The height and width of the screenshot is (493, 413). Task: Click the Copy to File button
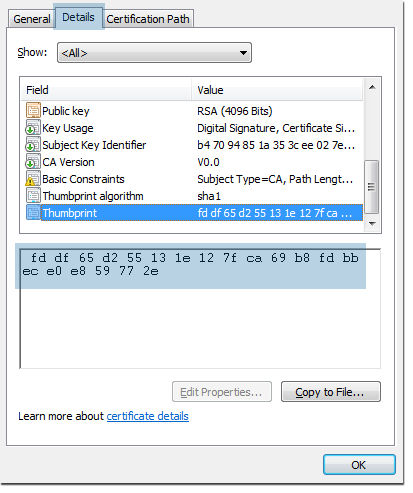331,392
